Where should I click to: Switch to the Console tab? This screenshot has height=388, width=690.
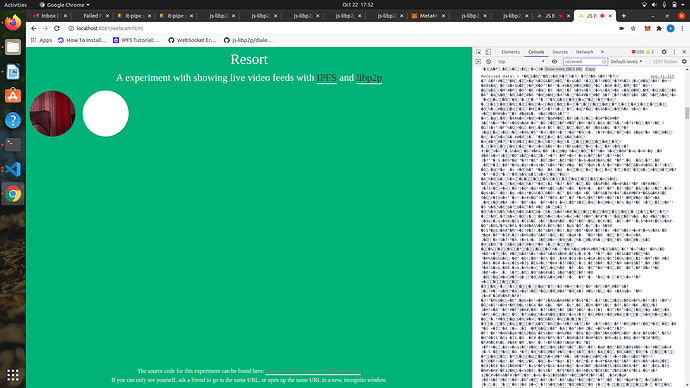pyautogui.click(x=536, y=52)
